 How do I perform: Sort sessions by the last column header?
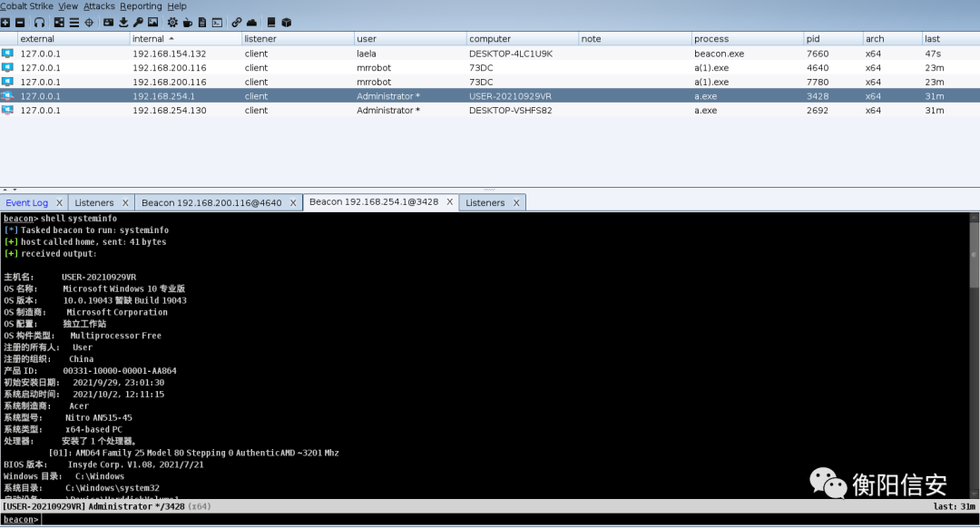click(951, 39)
